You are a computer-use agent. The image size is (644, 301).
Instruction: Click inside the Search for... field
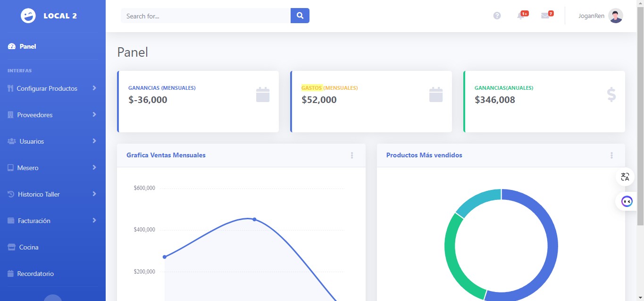pyautogui.click(x=206, y=16)
